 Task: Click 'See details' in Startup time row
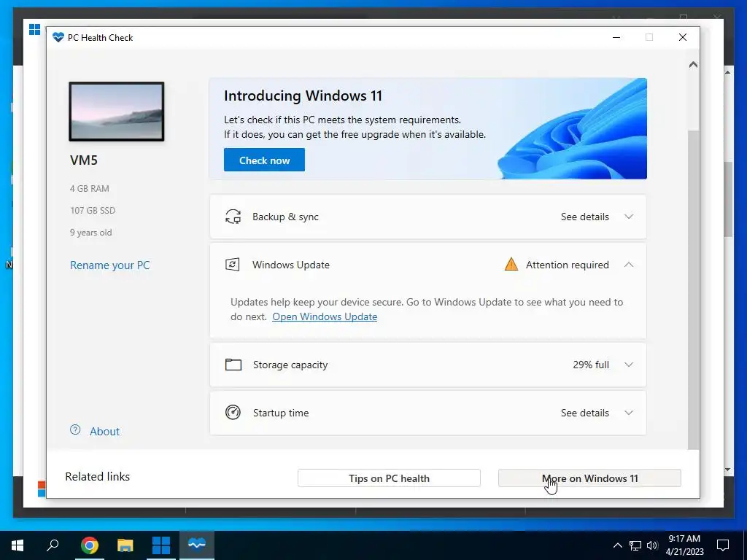[584, 413]
